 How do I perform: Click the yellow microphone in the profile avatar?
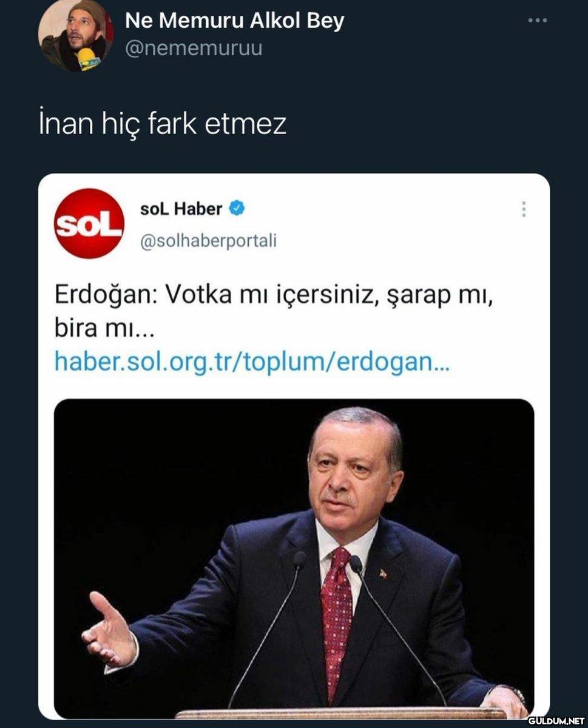point(89,59)
